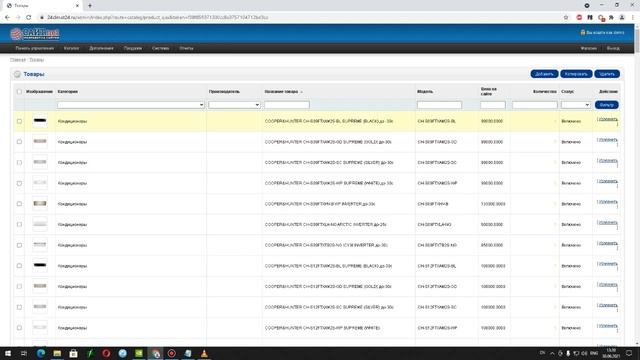Select the checkbox for CH-S09FTXAM2S-WP row
This screenshot has width=640, height=360.
(x=19, y=183)
